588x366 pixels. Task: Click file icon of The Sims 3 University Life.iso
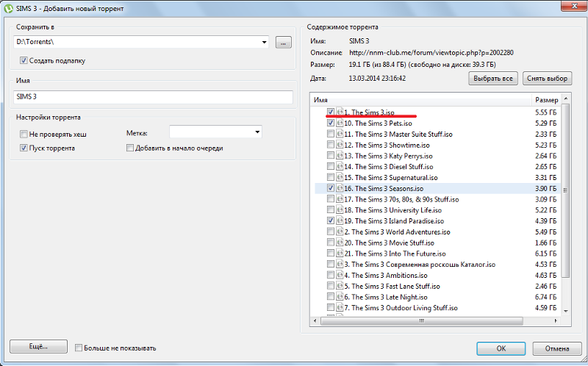coord(340,210)
